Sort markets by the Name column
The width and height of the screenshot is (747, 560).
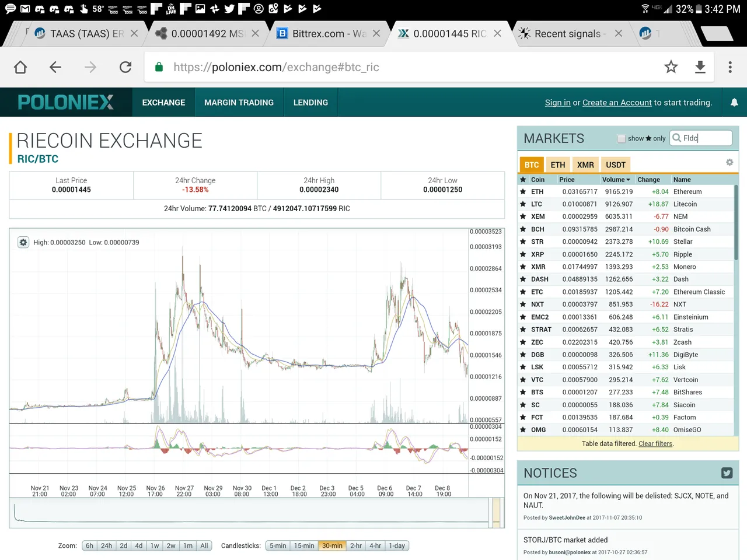[682, 180]
